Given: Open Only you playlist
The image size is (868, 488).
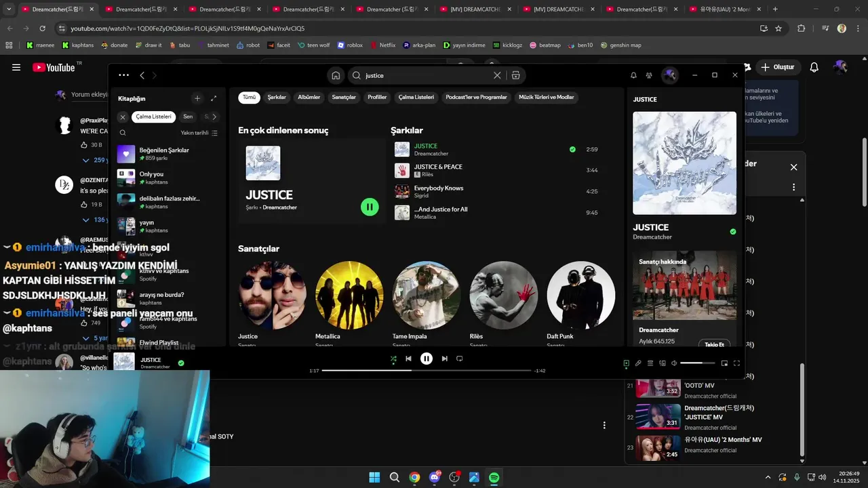Looking at the screenshot, I should pos(167,178).
